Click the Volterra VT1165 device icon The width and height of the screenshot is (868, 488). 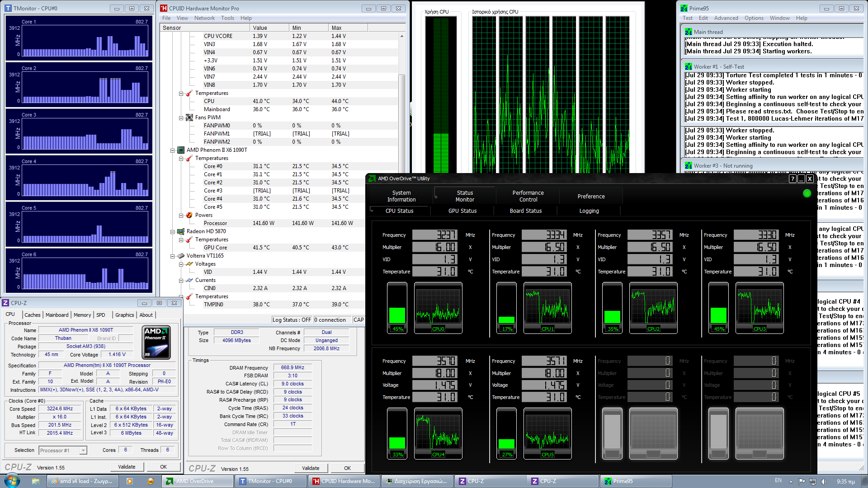(181, 256)
